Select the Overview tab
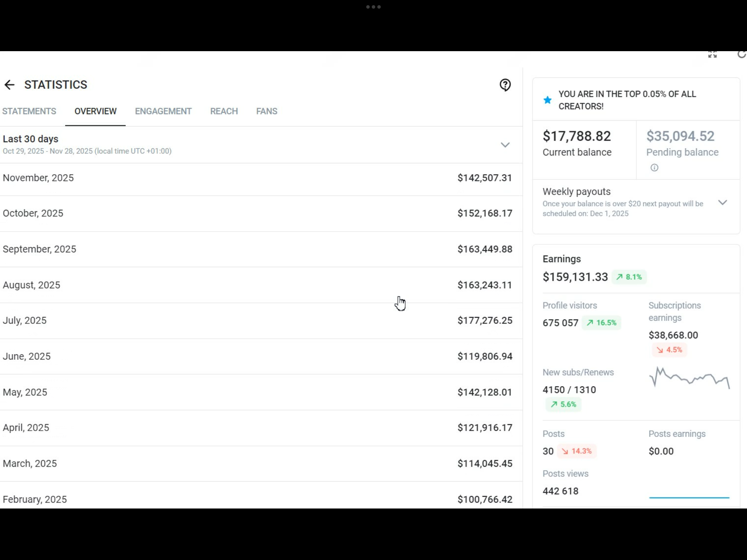 [x=95, y=111]
